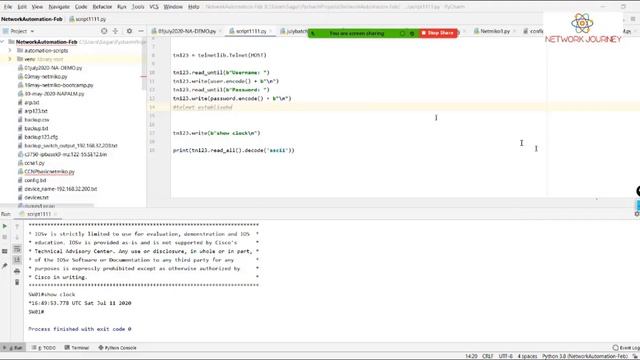Select 30-may-2020-NAPALM.py file

pos(54,93)
